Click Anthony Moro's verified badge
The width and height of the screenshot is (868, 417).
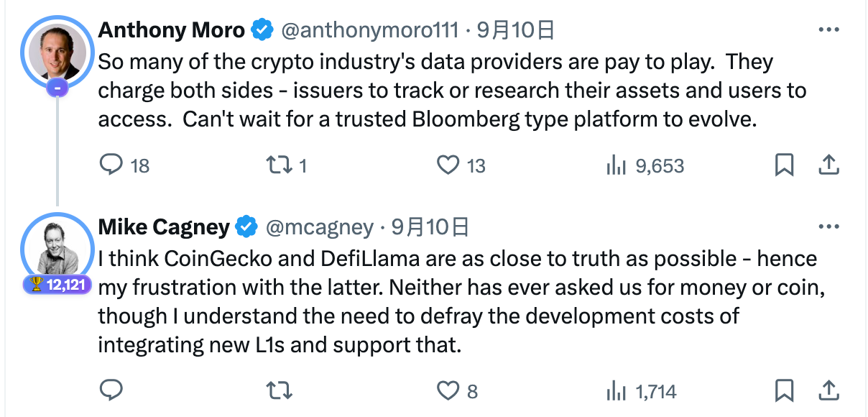262,30
